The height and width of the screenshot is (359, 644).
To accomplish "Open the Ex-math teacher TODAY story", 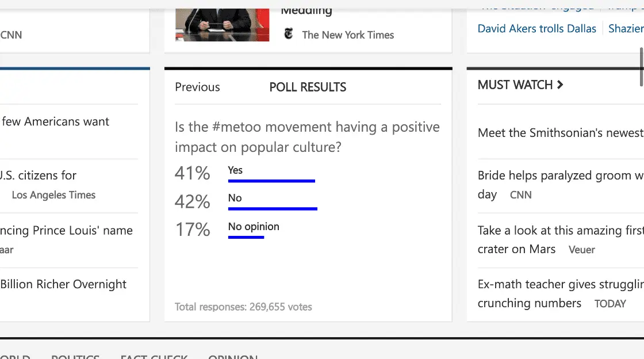I will pos(560,285).
